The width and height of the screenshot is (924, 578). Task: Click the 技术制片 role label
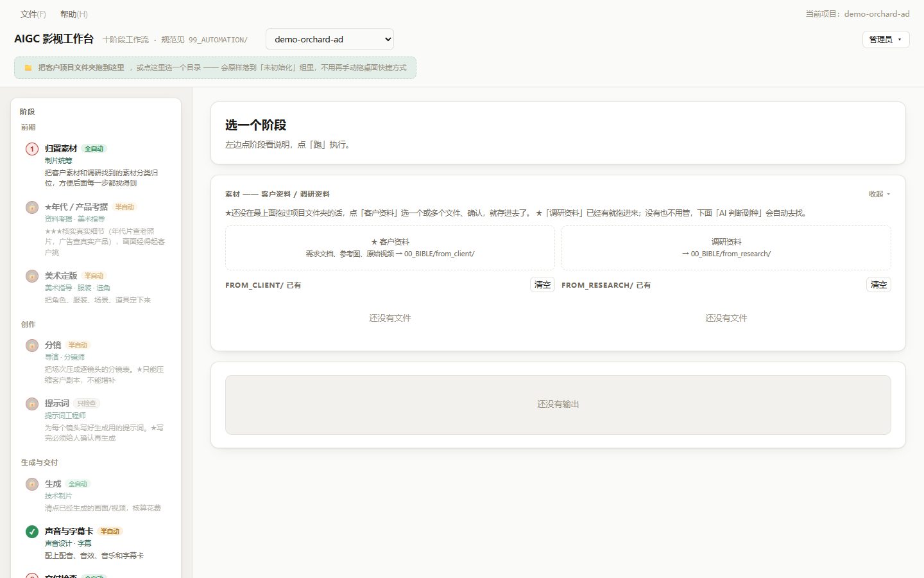pyautogui.click(x=58, y=496)
